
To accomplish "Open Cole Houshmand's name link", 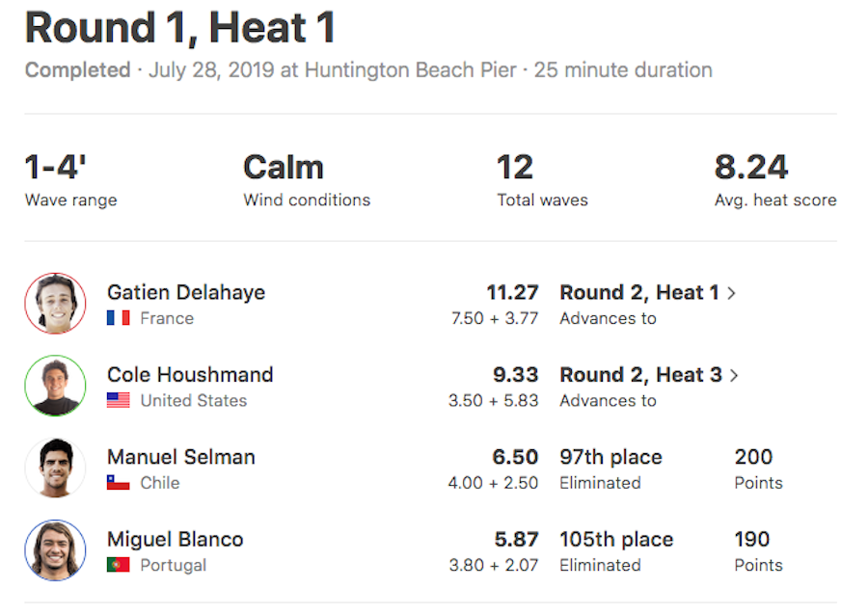I will [x=190, y=375].
